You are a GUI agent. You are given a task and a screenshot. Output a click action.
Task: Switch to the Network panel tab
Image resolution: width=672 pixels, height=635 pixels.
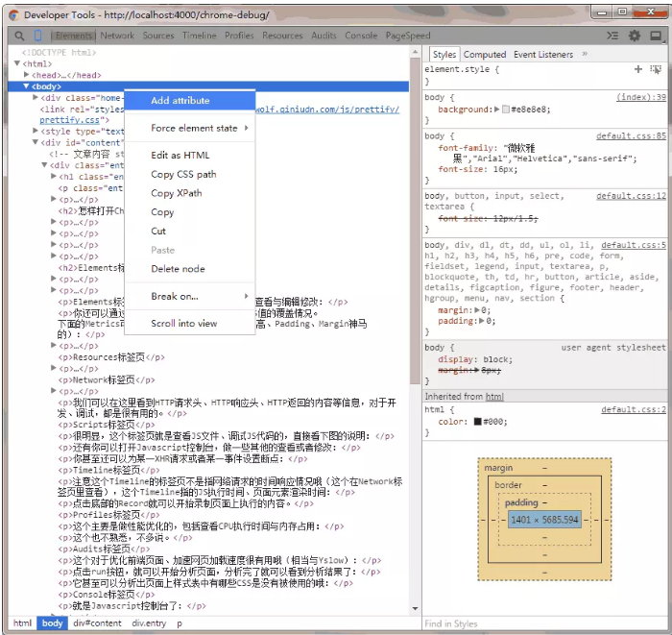click(117, 36)
